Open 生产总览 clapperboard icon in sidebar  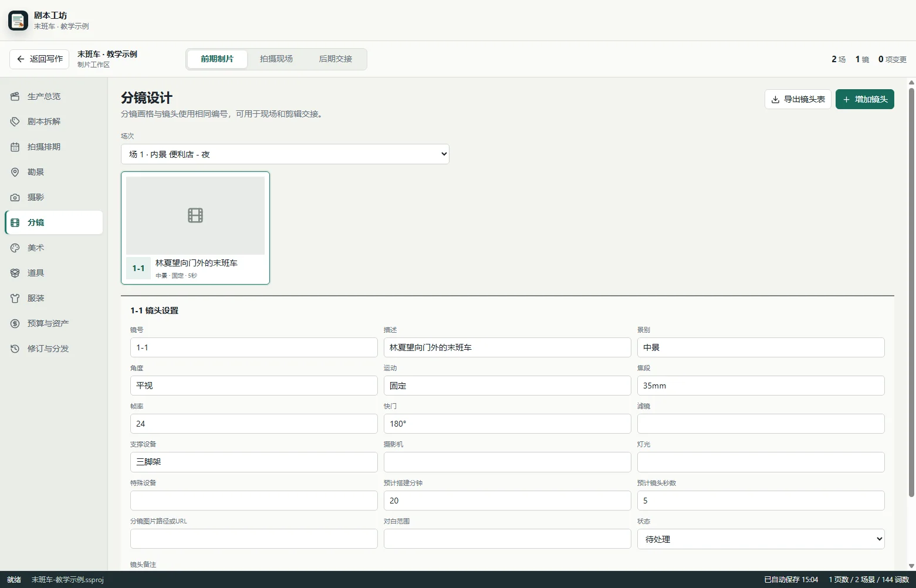(15, 96)
